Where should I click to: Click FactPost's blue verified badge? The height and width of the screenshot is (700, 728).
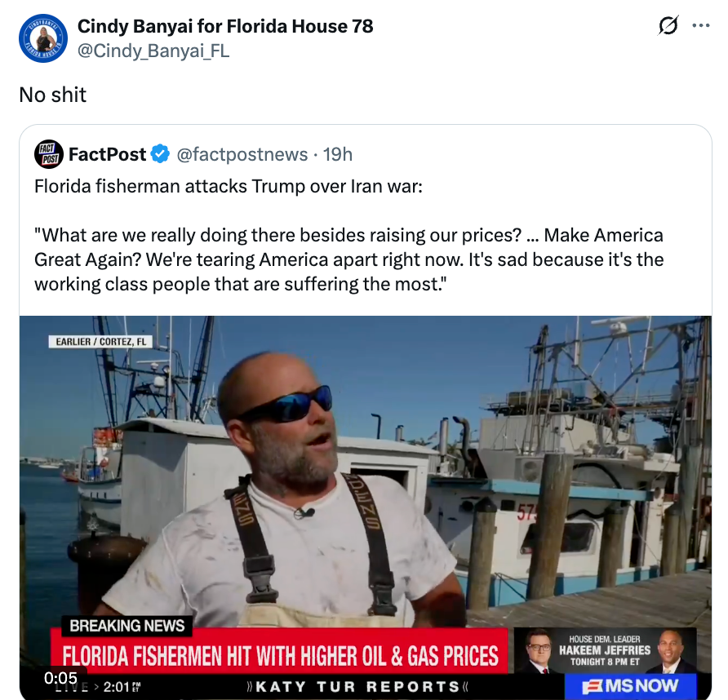[x=160, y=154]
